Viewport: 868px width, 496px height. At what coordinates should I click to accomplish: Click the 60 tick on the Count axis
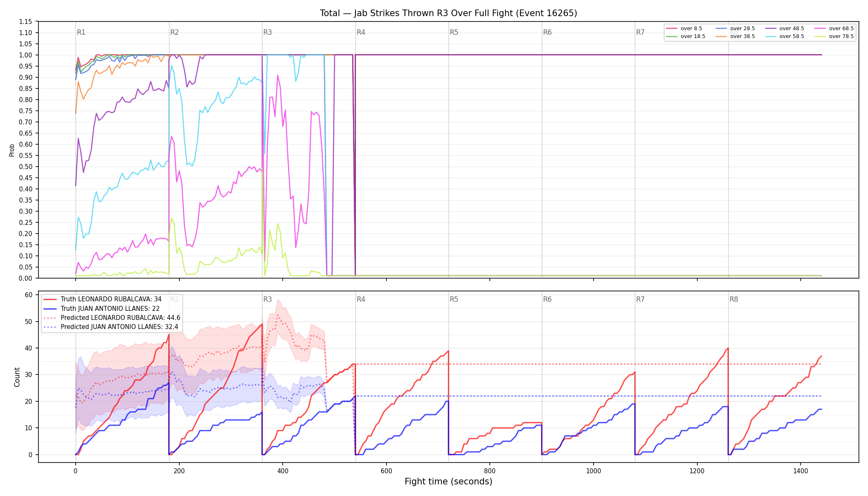(x=29, y=295)
